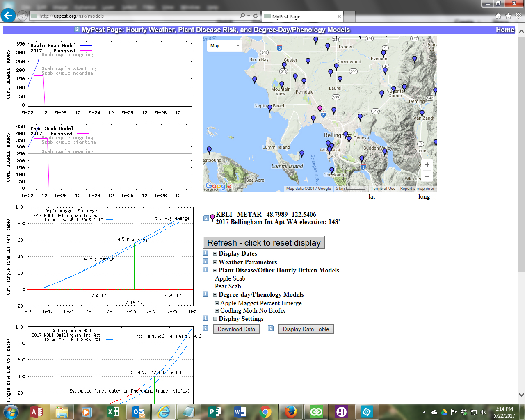The width and height of the screenshot is (525, 420).
Task: Expand Codling Moth No Biofix options
Action: coord(217,310)
